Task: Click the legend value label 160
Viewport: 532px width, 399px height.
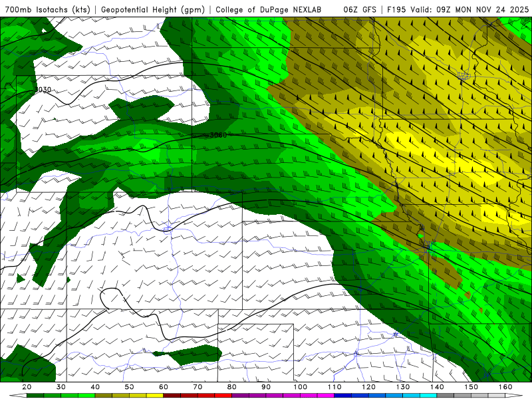Action: (x=505, y=387)
